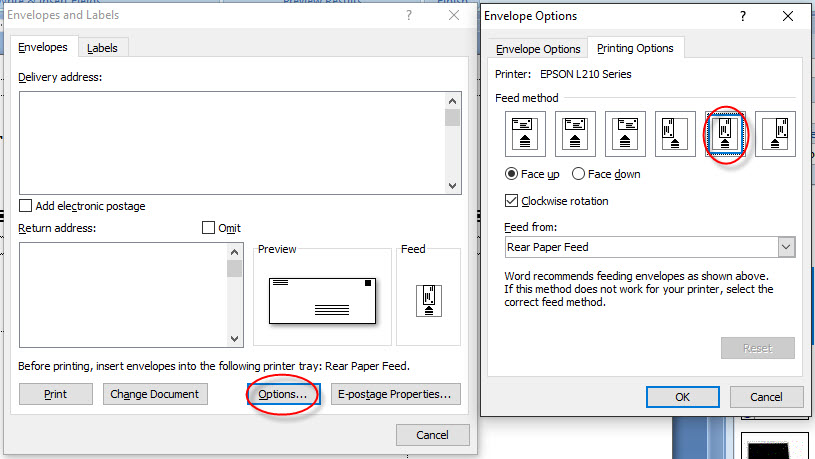Click the 'Before printing, insert envelopes' message

(x=214, y=366)
